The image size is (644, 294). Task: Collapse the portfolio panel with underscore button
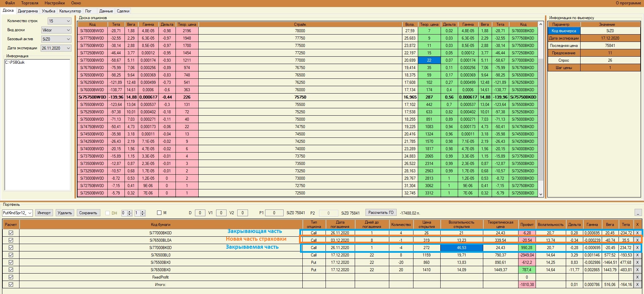point(638,213)
